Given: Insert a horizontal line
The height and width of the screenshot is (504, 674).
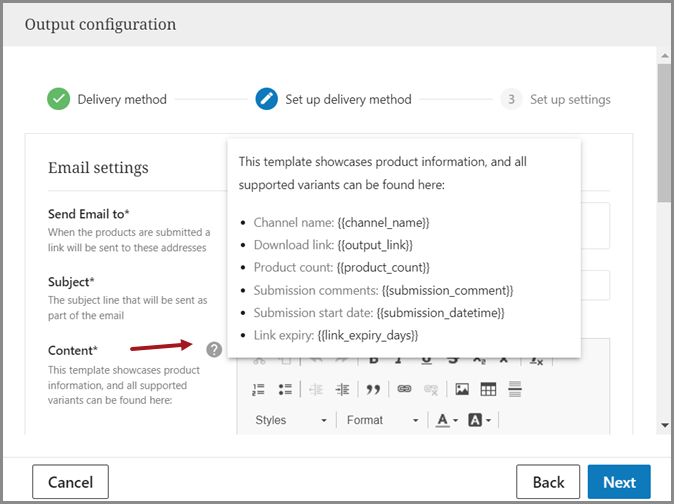Looking at the screenshot, I should 515,389.
